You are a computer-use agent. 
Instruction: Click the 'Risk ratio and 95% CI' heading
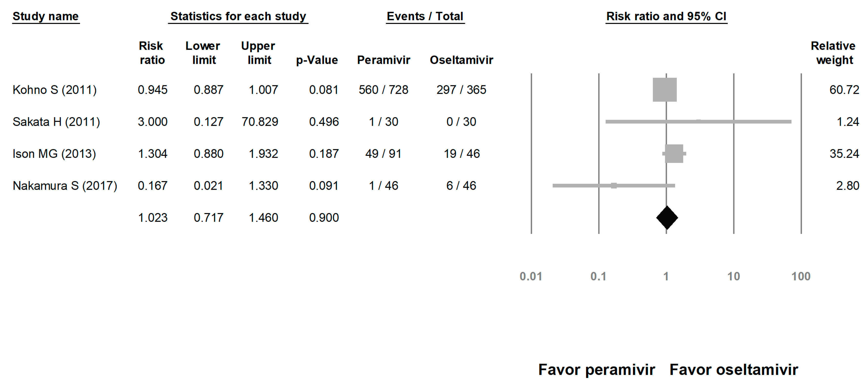tap(666, 16)
